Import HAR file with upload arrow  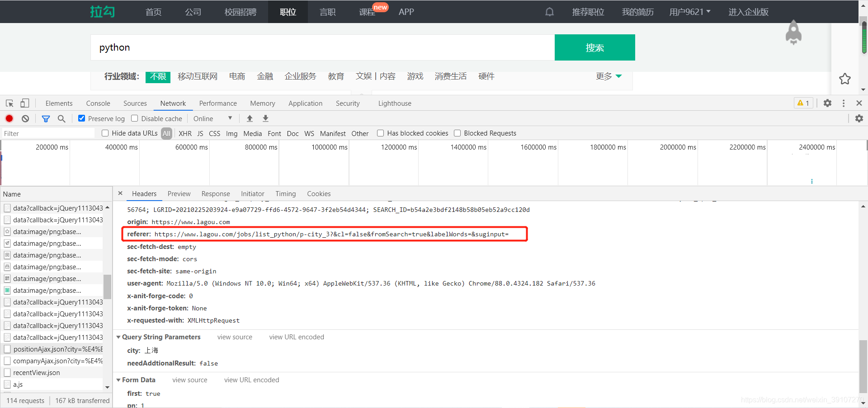(x=250, y=118)
